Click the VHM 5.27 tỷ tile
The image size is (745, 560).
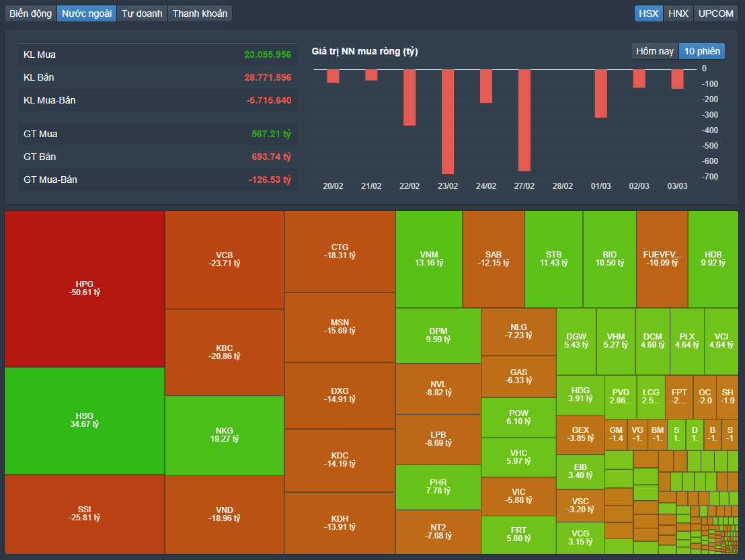(616, 341)
